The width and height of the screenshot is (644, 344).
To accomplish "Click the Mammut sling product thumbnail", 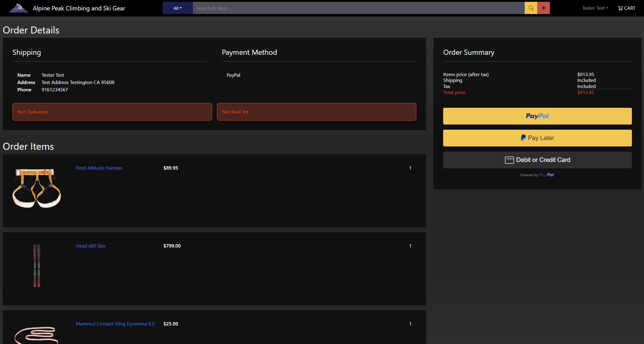I will 37,335.
